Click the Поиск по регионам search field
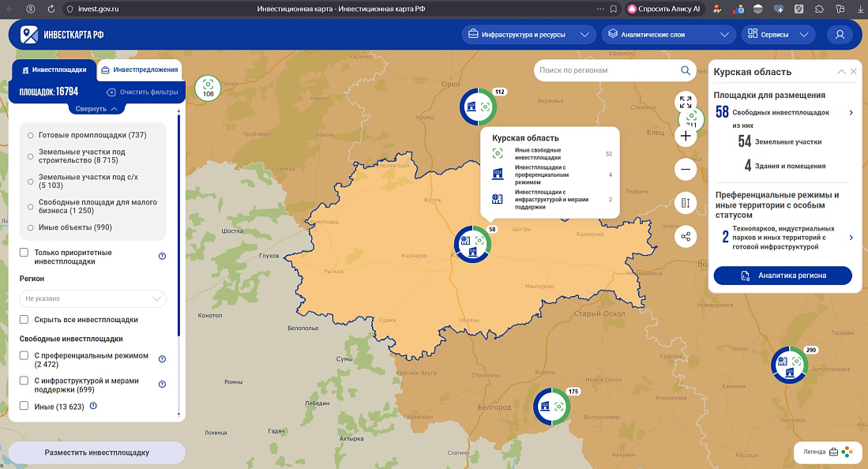The image size is (868, 469). [604, 70]
